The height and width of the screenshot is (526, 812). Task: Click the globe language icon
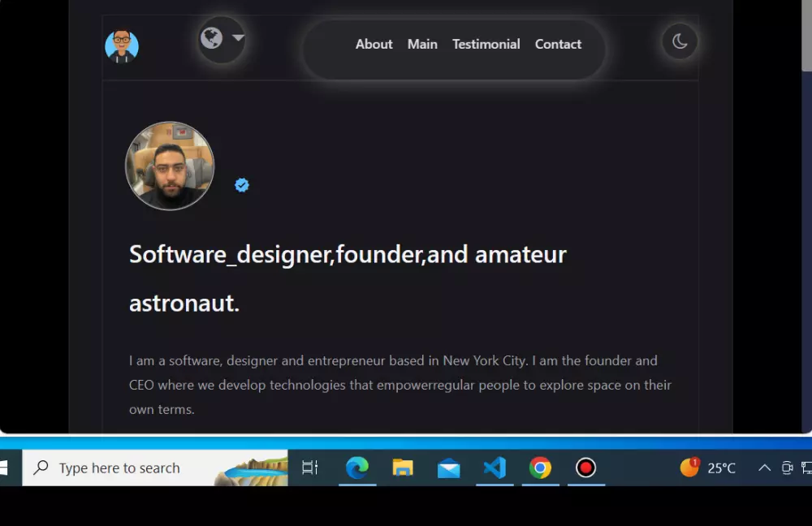pyautogui.click(x=210, y=37)
